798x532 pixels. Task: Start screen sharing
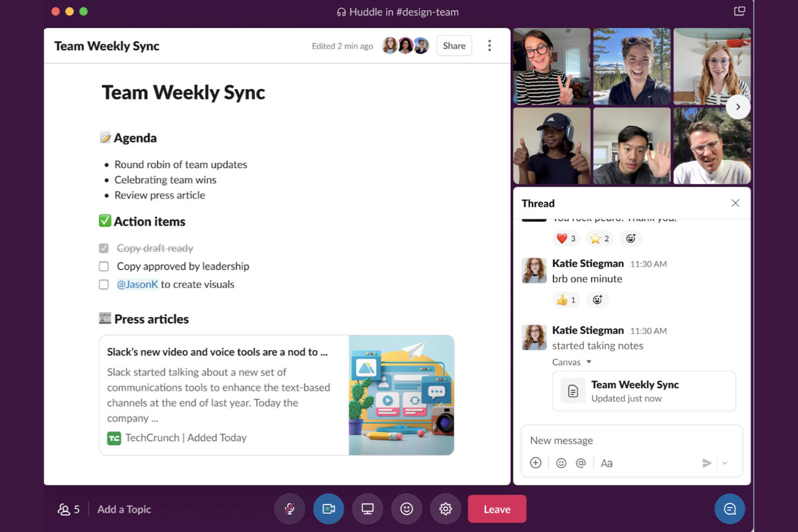pyautogui.click(x=367, y=508)
